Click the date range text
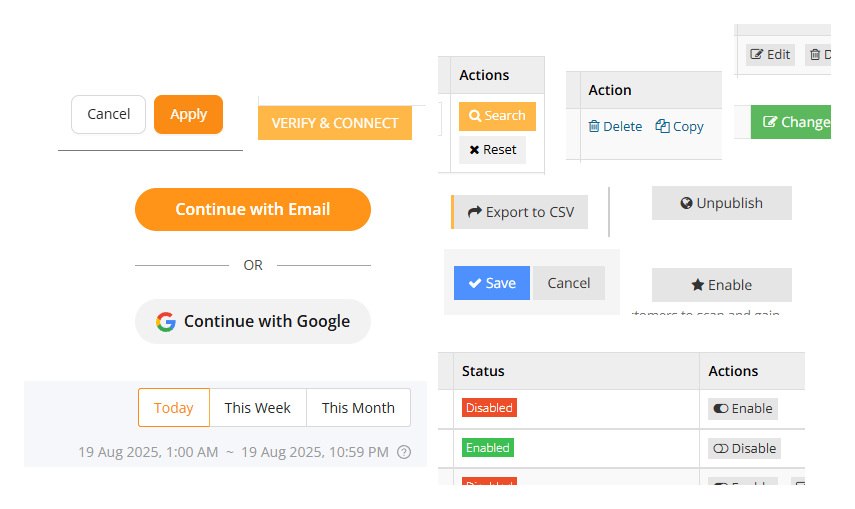Screen dimensions: 855x509 [233, 452]
